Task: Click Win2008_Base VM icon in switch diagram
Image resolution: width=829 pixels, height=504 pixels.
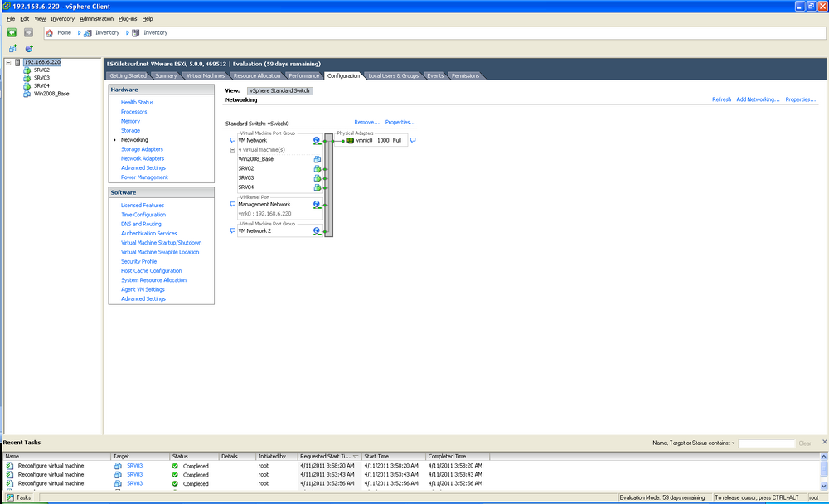Action: [x=318, y=159]
